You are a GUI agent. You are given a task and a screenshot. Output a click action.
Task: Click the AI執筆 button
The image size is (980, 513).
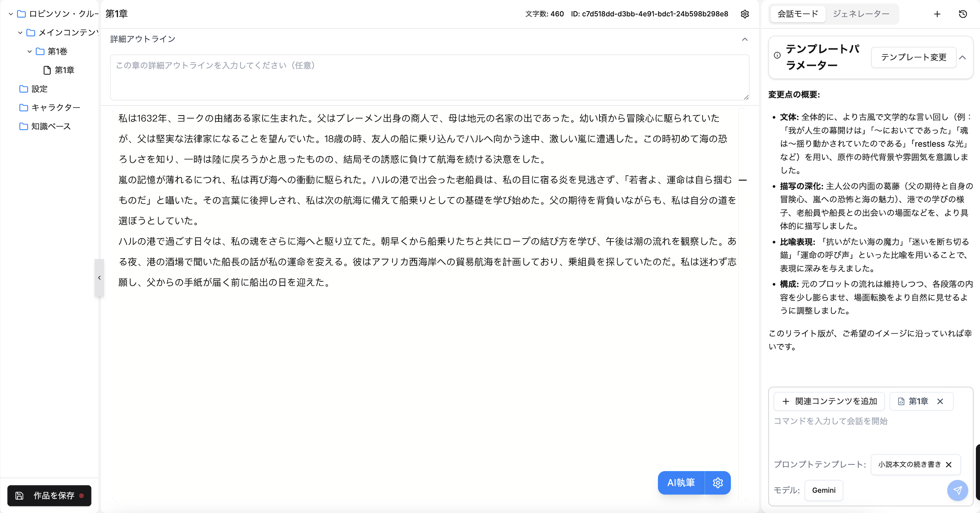[681, 482]
